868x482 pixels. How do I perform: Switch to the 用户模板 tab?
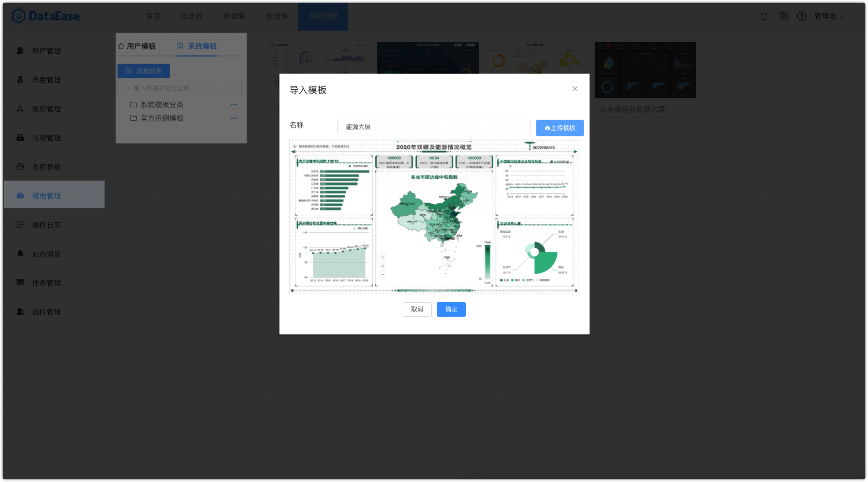pos(141,47)
